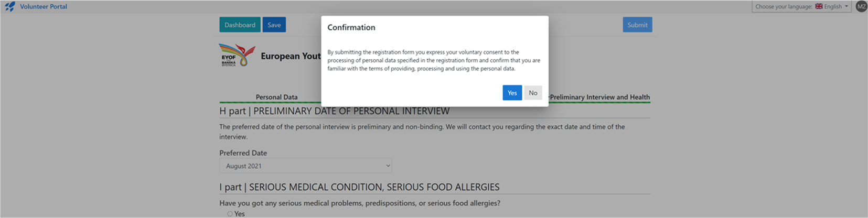Click the European Youth event heading
This screenshot has height=218, width=868.
click(x=291, y=56)
